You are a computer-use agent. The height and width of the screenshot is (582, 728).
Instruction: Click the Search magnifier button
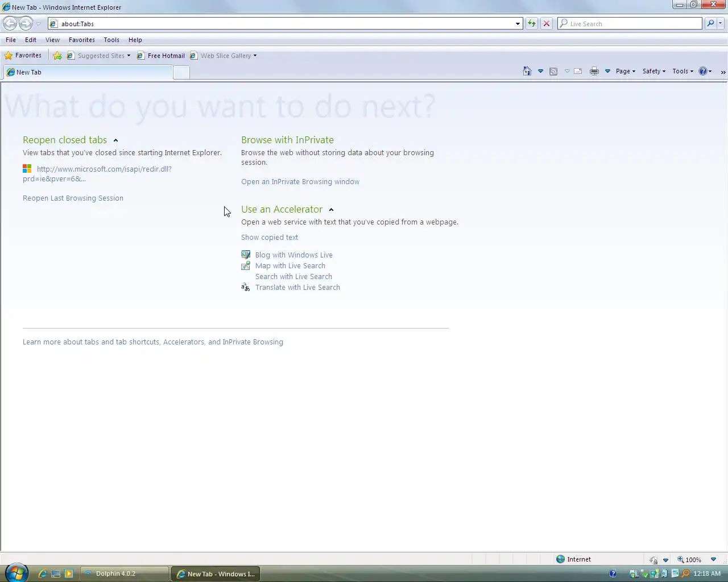pos(710,24)
